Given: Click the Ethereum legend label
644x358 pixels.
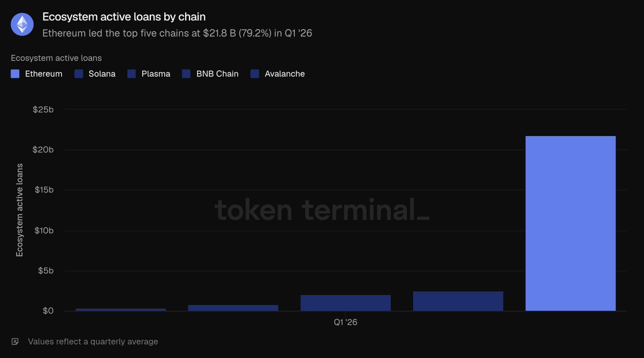Looking at the screenshot, I should [43, 74].
